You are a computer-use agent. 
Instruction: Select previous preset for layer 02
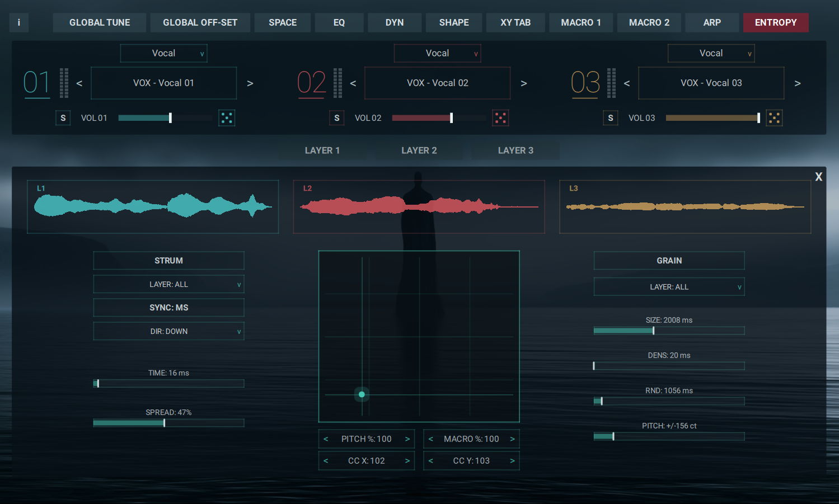tap(353, 83)
